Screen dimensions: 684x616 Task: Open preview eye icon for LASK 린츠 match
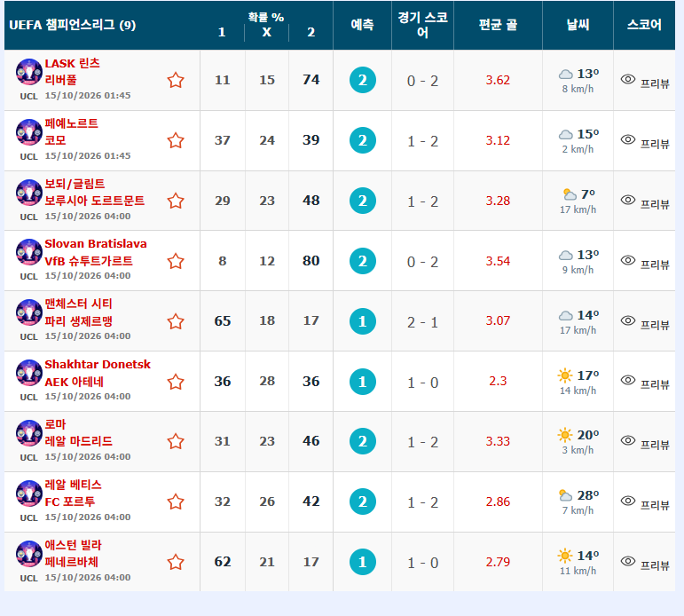(628, 79)
